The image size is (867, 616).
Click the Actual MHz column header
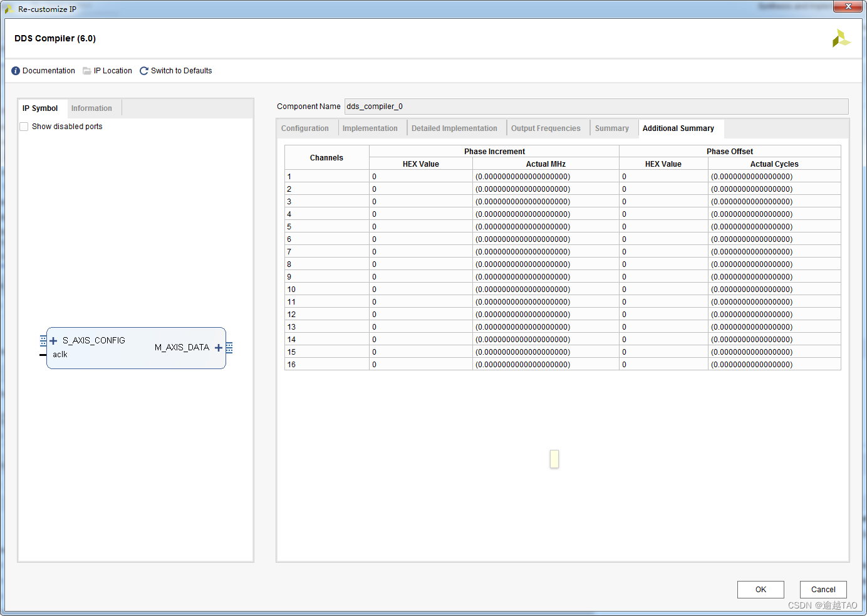click(x=546, y=164)
